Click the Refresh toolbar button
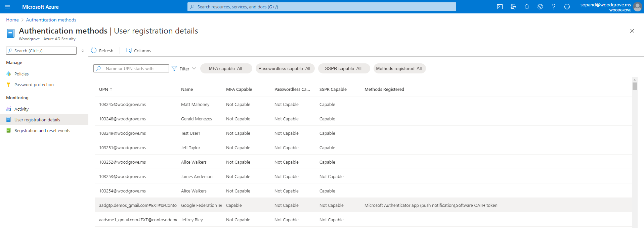 [102, 51]
